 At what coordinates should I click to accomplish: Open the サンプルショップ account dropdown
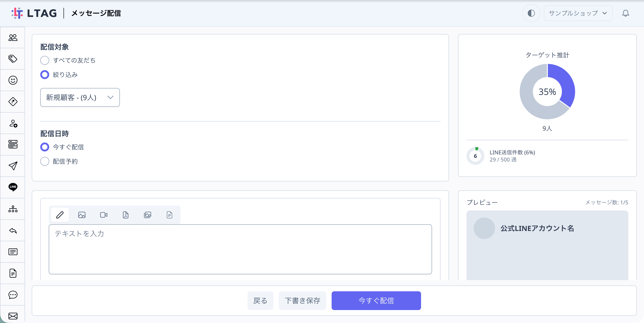tap(578, 13)
